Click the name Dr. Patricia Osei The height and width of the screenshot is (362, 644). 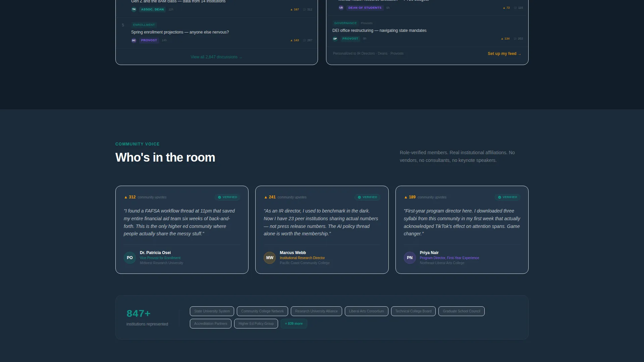155,253
